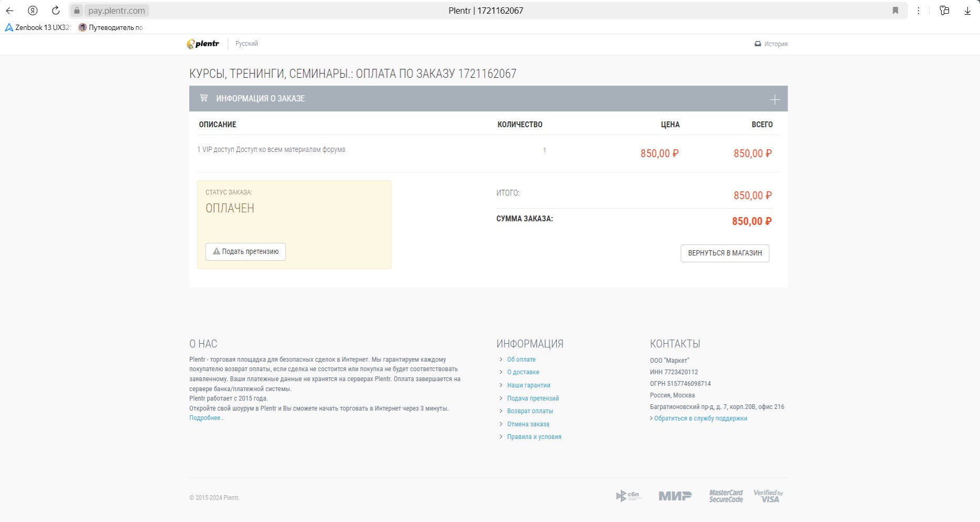Viewport: 980px width, 522px height.
Task: Click the padlock site security icon
Action: coord(77,11)
